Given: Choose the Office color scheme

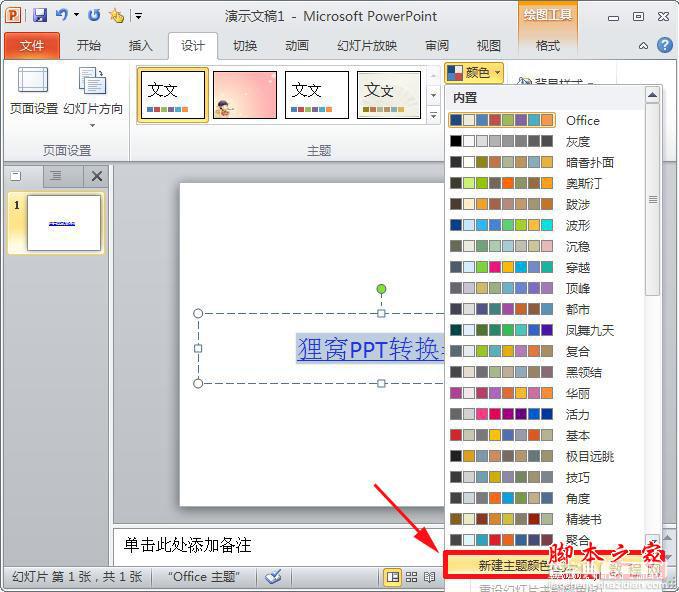Looking at the screenshot, I should (x=546, y=120).
